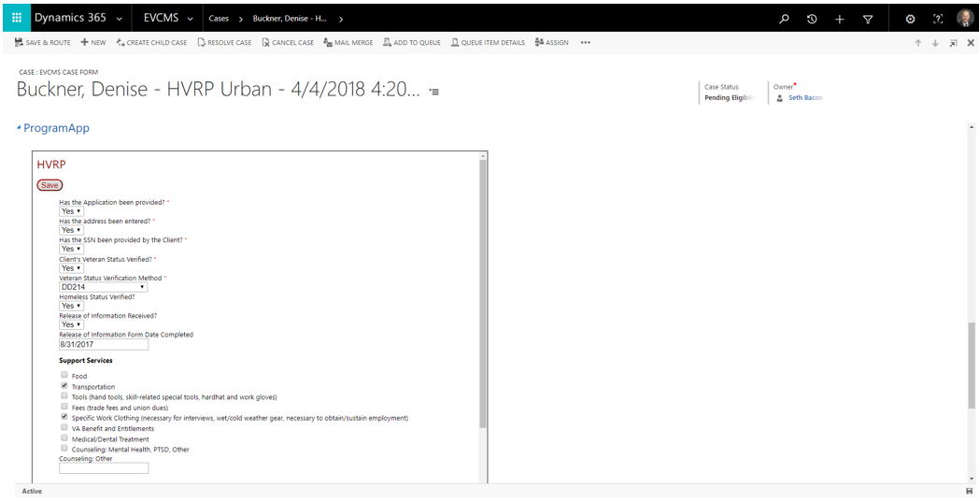The image size is (980, 501).
Task: Click the Case Status Pending Eligibility field
Action: [730, 98]
